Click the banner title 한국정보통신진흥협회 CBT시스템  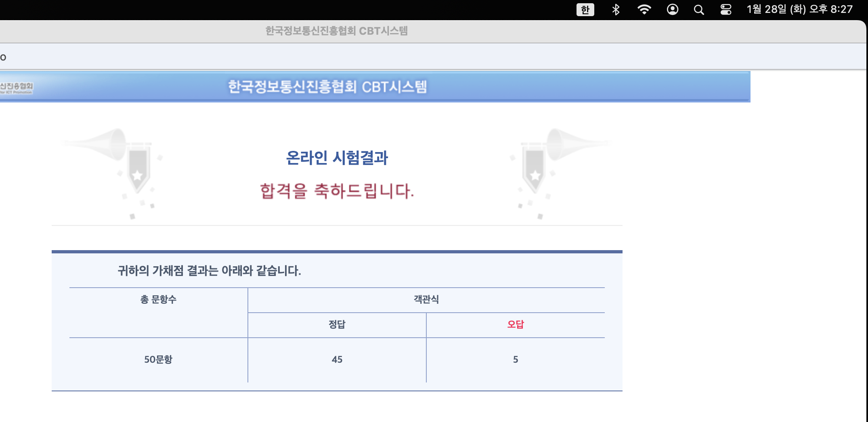point(327,87)
